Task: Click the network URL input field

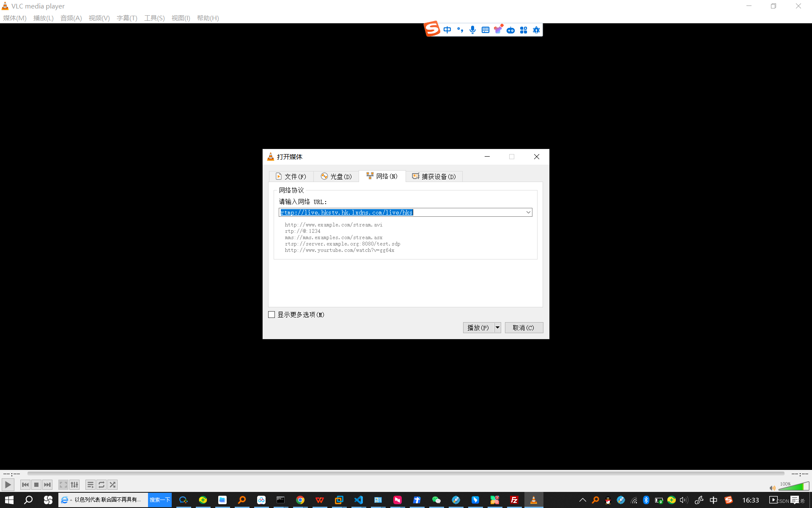Action: pyautogui.click(x=402, y=213)
